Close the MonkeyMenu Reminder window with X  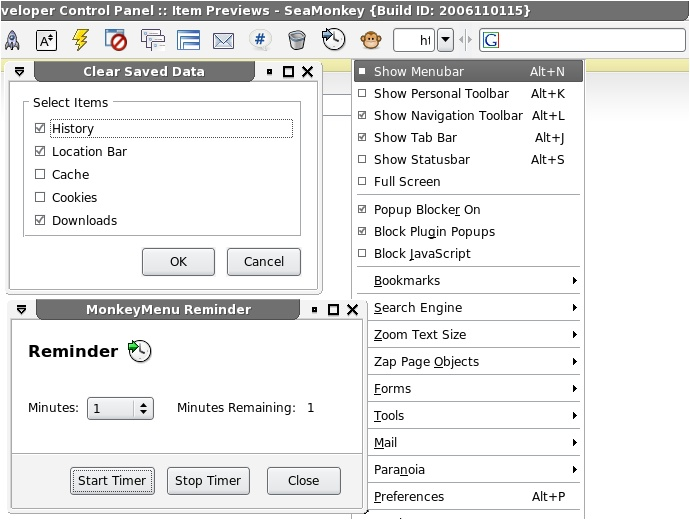click(352, 310)
